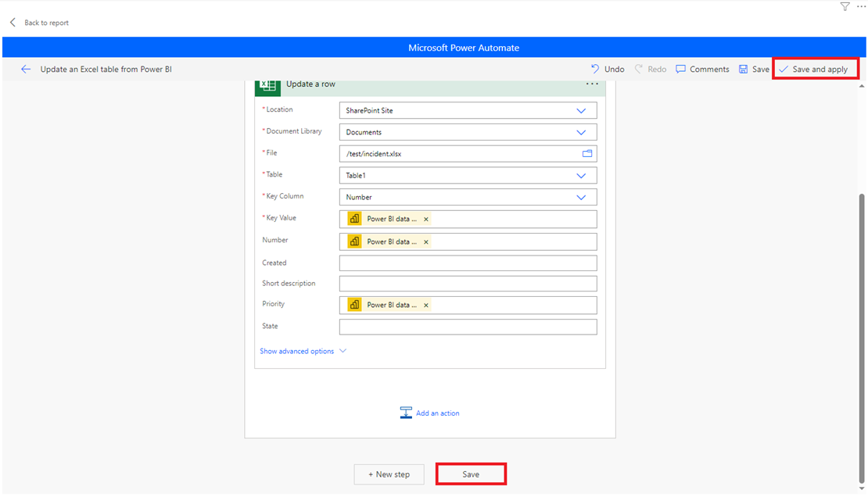Screen dimensions: 868x497
Task: Click the Microsoft Power Automate banner title
Action: 464,48
